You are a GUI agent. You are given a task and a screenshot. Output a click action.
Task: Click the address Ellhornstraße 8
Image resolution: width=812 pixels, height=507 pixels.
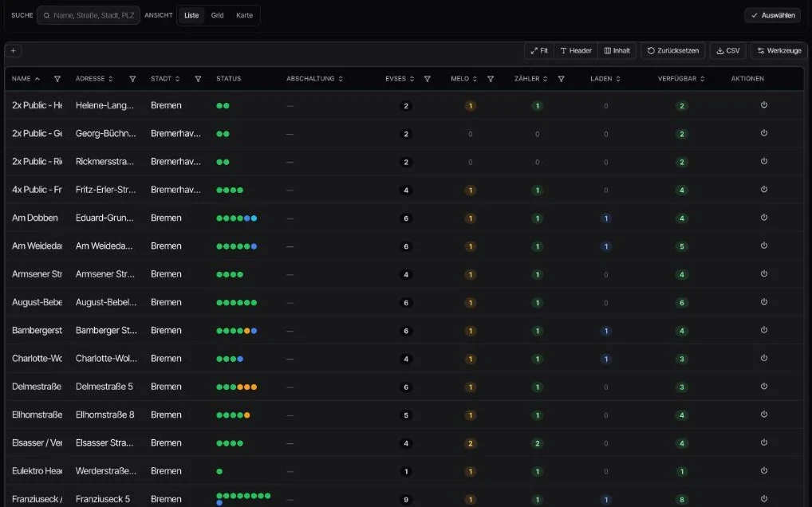104,415
